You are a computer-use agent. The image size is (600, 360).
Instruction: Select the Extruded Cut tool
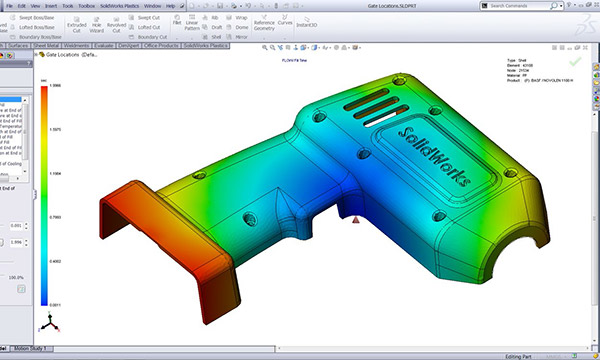tap(77, 25)
